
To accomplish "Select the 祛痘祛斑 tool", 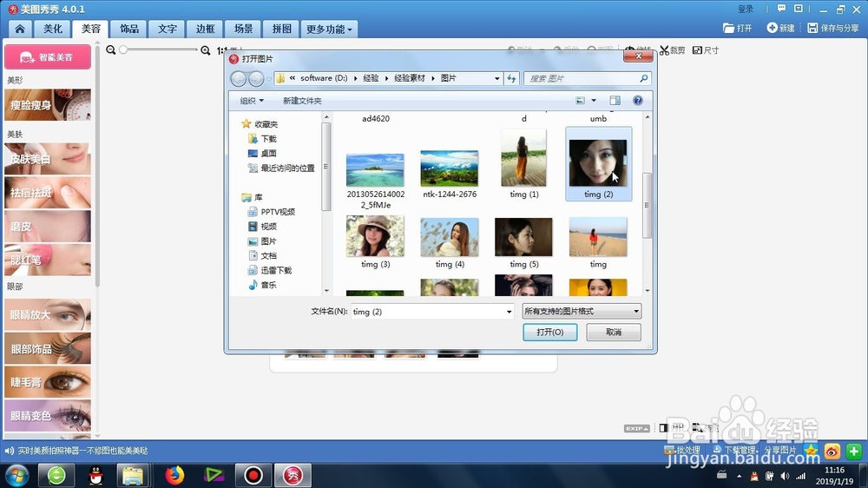I will [x=48, y=192].
